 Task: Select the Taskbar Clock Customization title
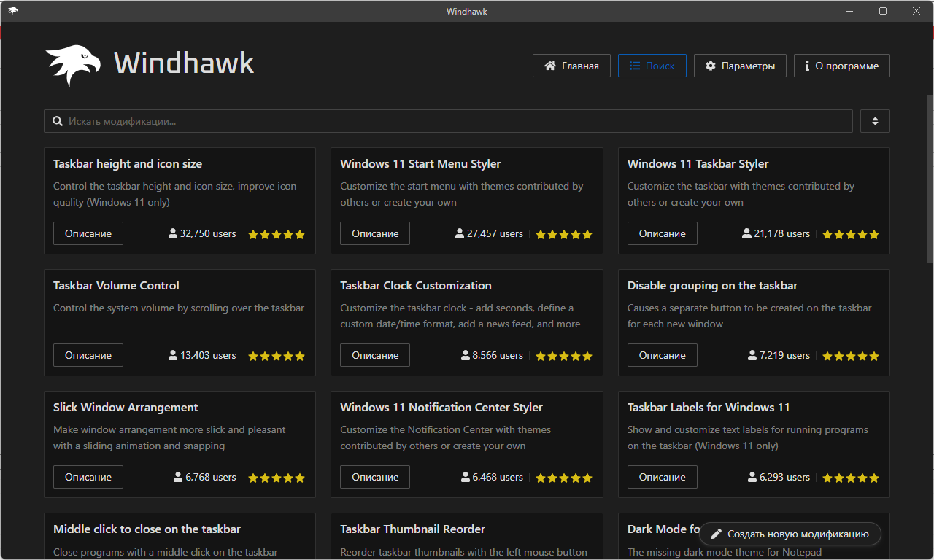click(x=416, y=286)
